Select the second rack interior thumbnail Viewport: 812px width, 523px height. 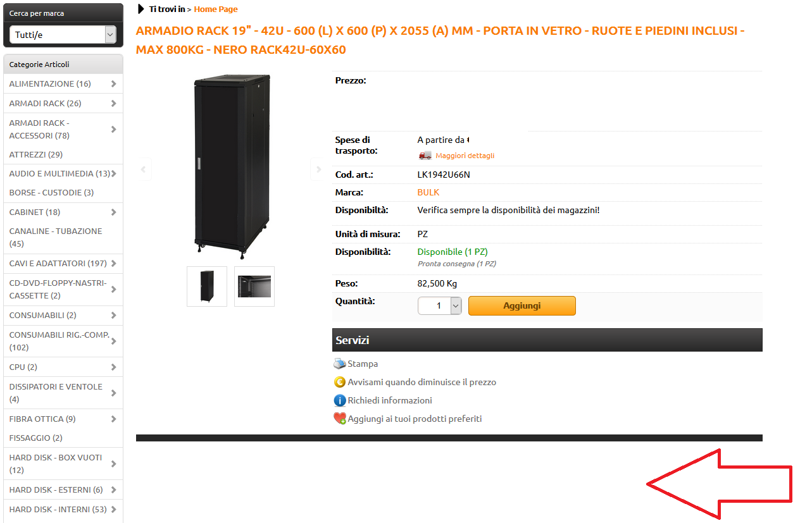[x=254, y=286]
